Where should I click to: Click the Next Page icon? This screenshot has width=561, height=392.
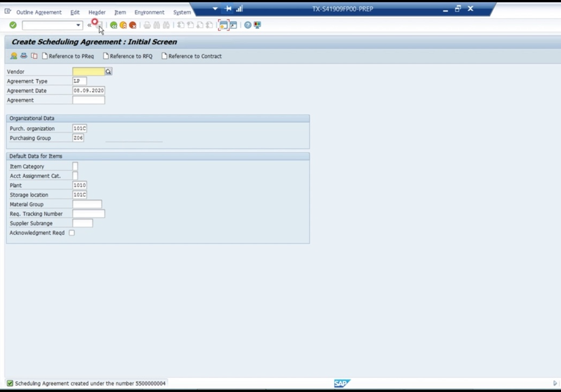pyautogui.click(x=200, y=25)
